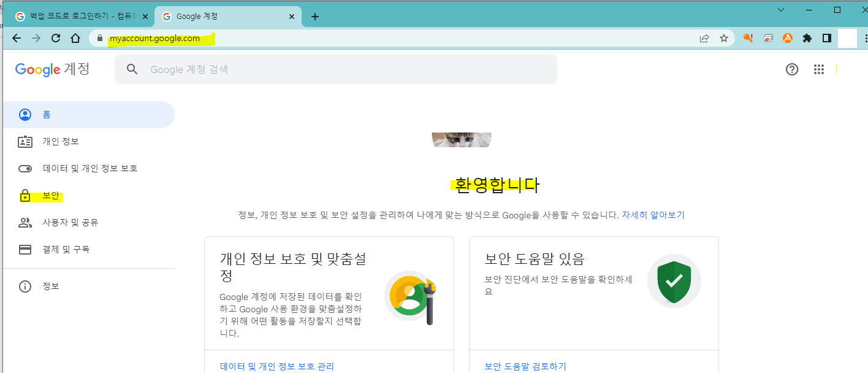Click the Google 계정 검색 field
Screen dimensions: 868x373
point(336,69)
